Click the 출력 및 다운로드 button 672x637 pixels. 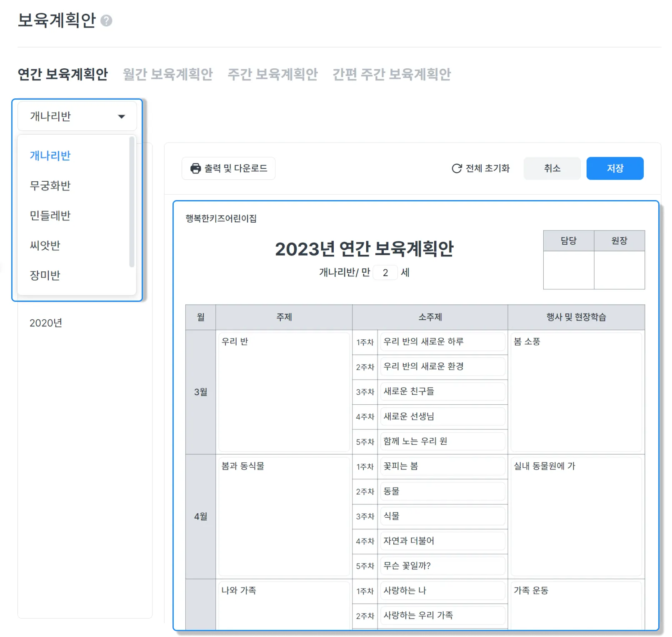[x=228, y=168]
